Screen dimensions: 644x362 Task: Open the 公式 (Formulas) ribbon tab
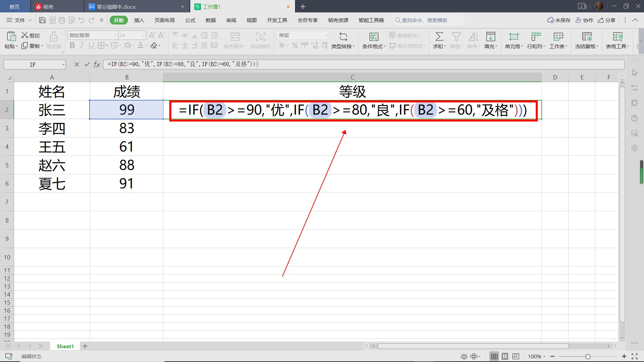[190, 20]
